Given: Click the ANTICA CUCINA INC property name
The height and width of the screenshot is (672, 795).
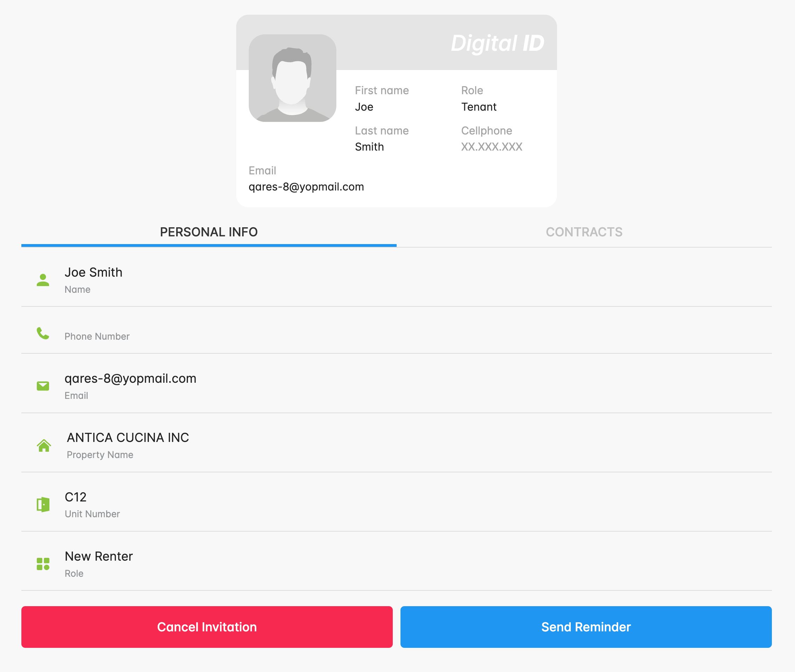Looking at the screenshot, I should click(x=128, y=437).
